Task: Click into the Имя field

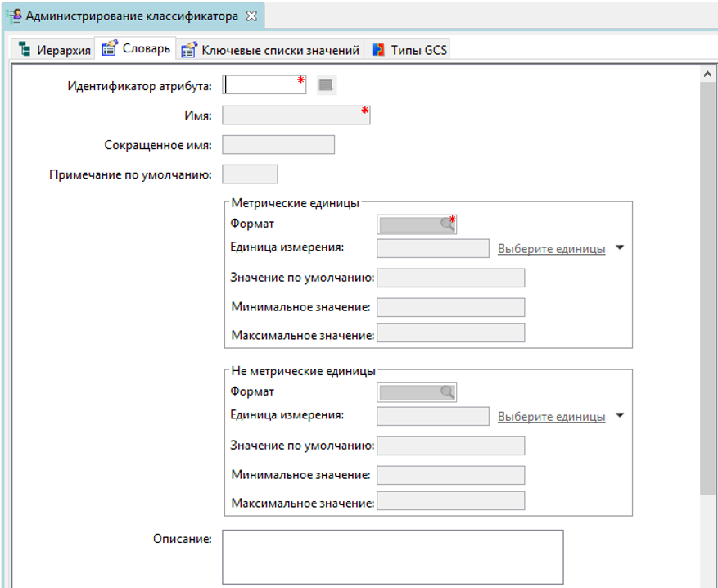Action: (x=296, y=115)
